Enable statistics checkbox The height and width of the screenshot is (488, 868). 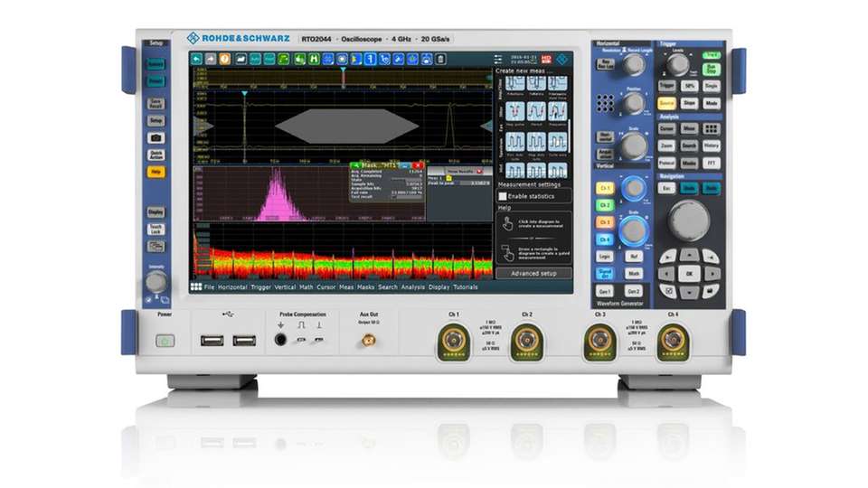pos(503,196)
